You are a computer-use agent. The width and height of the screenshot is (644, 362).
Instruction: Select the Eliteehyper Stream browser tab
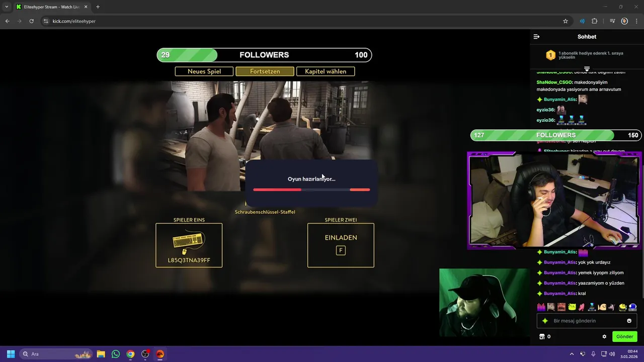(51, 7)
